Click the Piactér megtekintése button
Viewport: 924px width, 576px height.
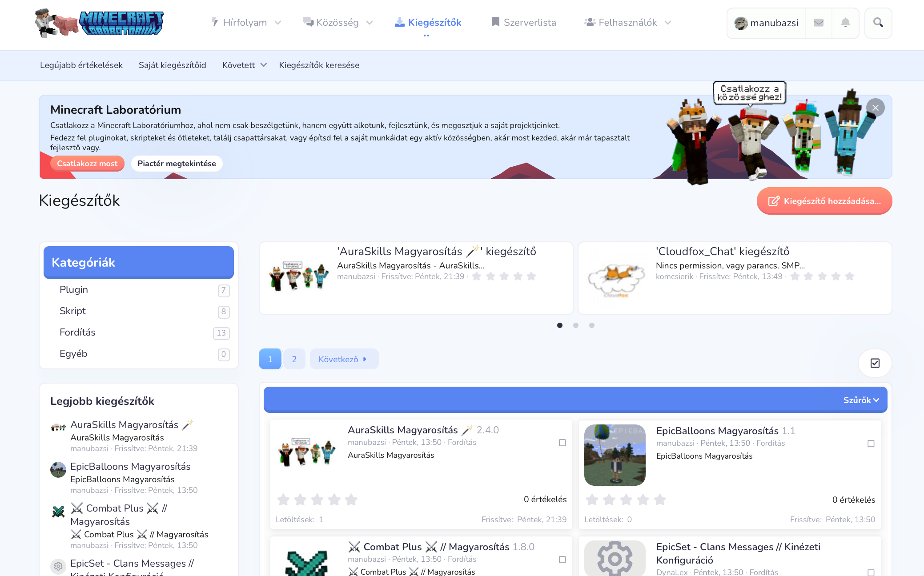[x=177, y=164]
